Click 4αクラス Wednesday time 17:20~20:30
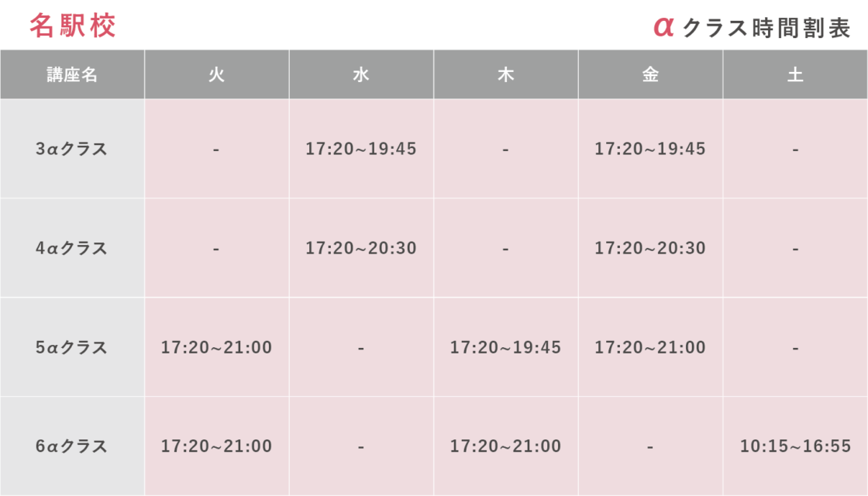Viewport: 868px width, 496px height. click(361, 249)
